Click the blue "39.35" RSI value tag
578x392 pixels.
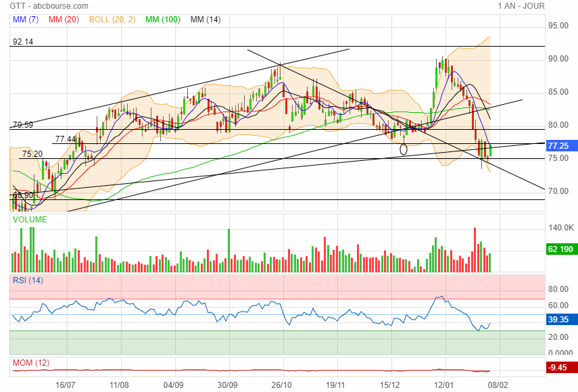click(561, 320)
